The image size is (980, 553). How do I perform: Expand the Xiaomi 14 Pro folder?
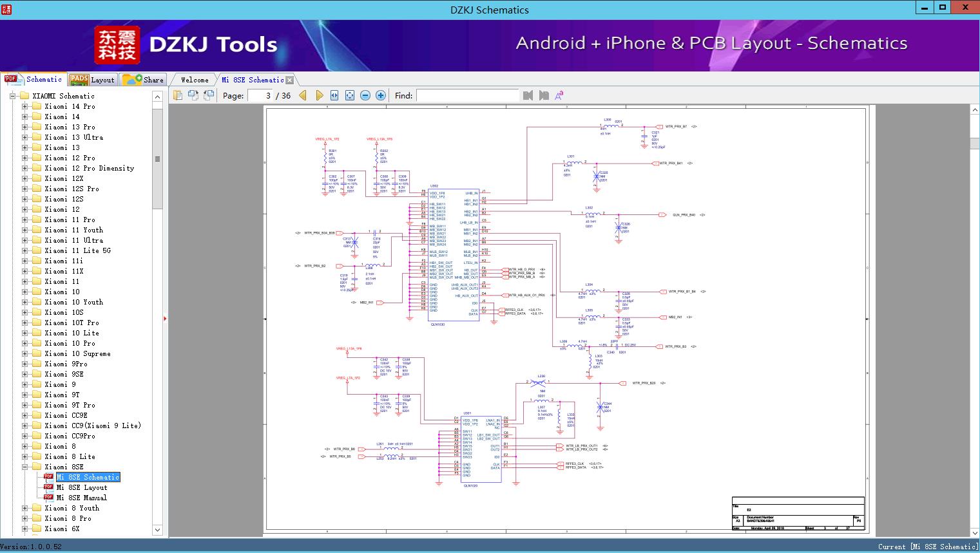click(x=24, y=106)
